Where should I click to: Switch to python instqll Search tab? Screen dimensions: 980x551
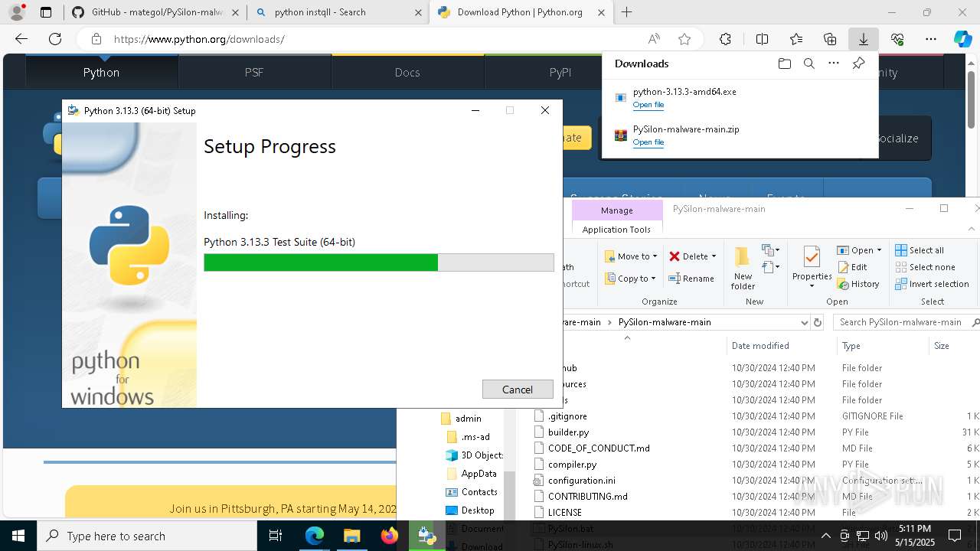point(338,12)
